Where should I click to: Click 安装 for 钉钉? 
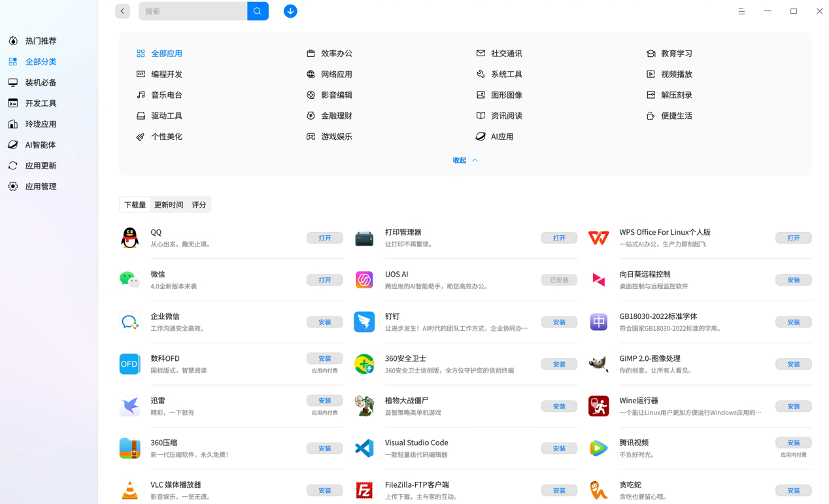(559, 322)
